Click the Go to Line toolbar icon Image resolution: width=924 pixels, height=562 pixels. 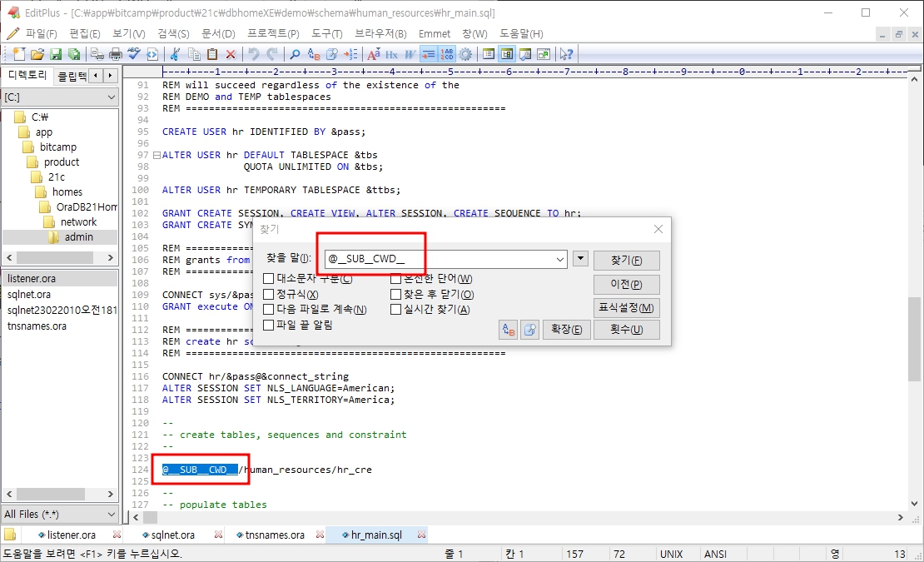[350, 54]
